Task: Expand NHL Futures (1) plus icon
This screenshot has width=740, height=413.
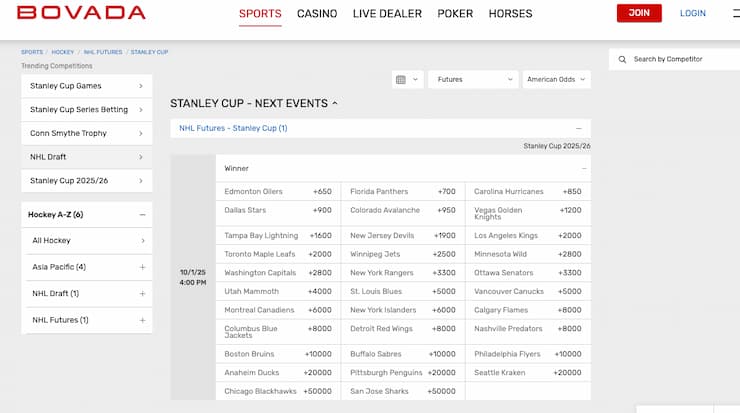Action: pyautogui.click(x=142, y=320)
